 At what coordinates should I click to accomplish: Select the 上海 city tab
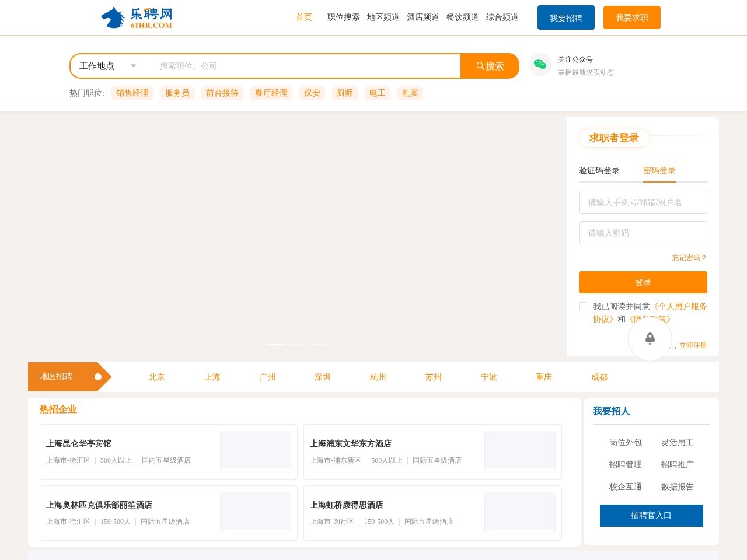point(212,377)
